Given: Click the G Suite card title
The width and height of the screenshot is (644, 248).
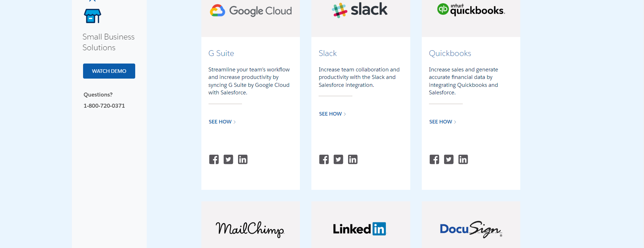Looking at the screenshot, I should coord(221,53).
